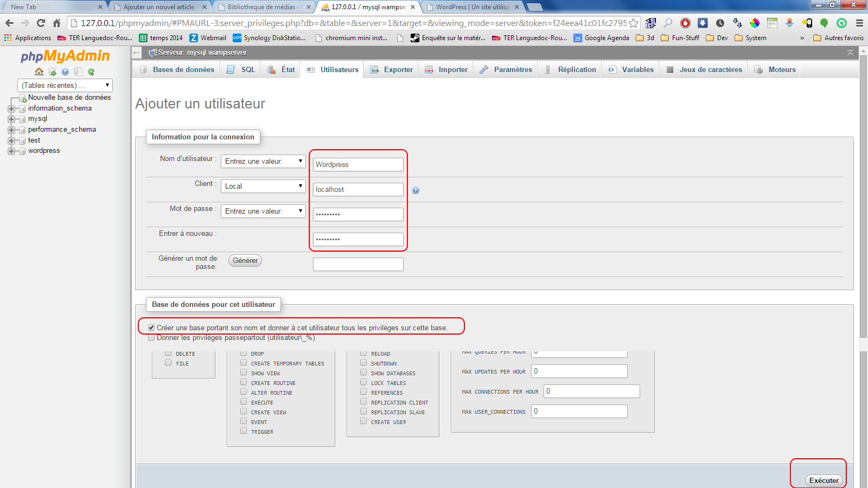
Task: Open phpMyAdmin documentation help icon
Action: (65, 72)
